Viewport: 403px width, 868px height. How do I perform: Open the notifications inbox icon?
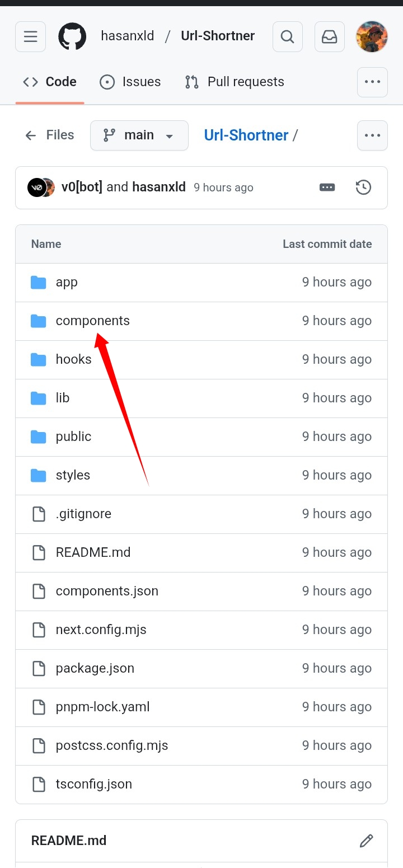click(329, 37)
